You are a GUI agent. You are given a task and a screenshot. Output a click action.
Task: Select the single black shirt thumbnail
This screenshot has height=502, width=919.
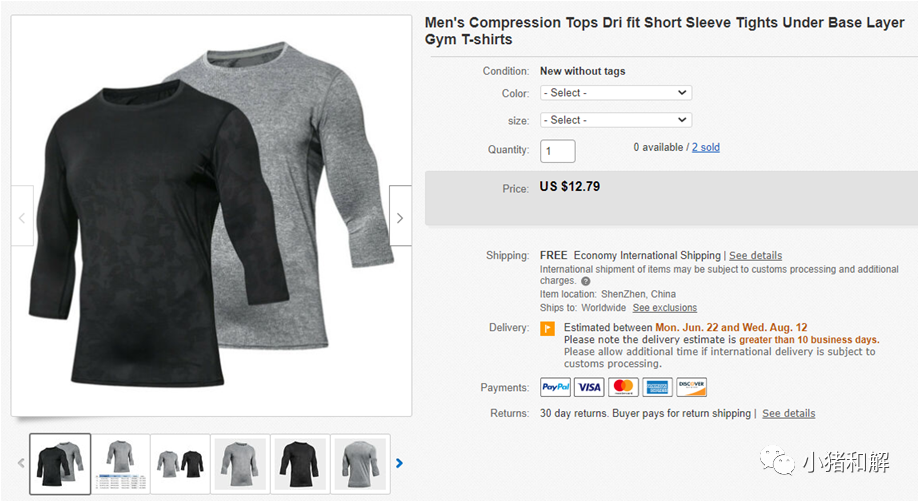(300, 463)
